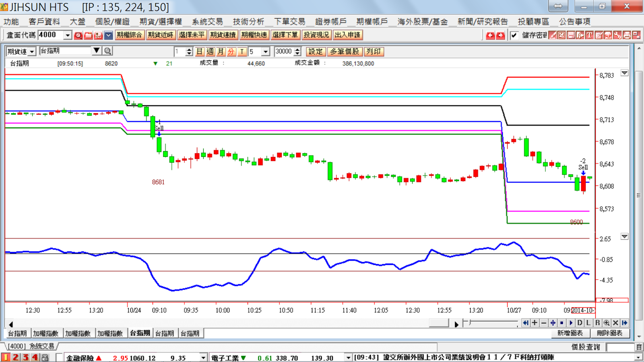Image resolution: width=644 pixels, height=362 pixels.
Task: Click the red checklist icon beside the folder
Action: [98, 35]
